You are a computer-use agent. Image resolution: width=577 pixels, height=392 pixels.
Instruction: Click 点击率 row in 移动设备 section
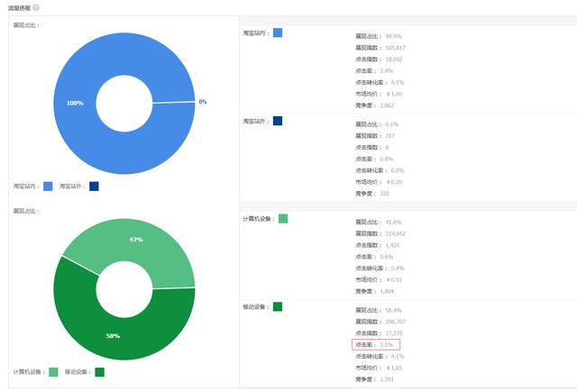(374, 345)
